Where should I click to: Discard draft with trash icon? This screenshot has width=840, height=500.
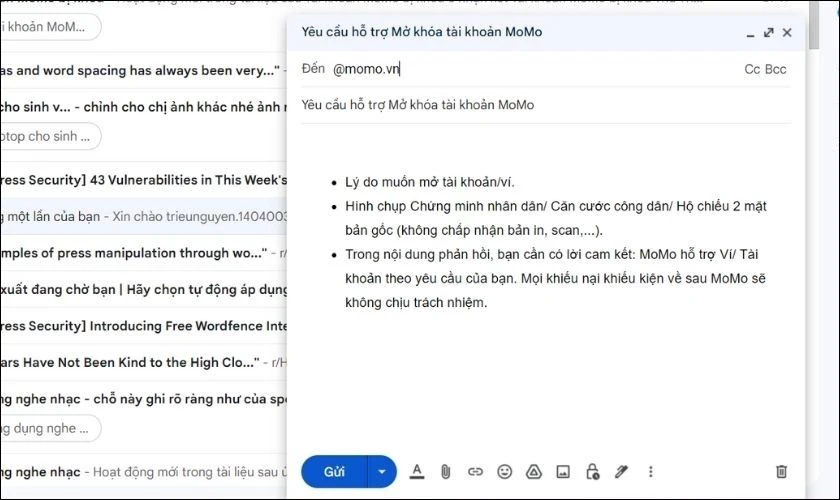[782, 472]
